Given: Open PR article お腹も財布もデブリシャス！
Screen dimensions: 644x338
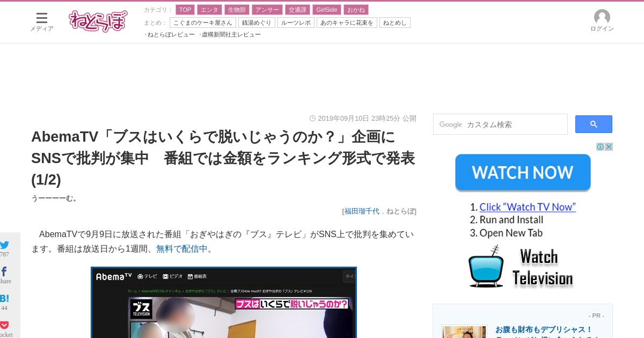Looking at the screenshot, I should (544, 329).
